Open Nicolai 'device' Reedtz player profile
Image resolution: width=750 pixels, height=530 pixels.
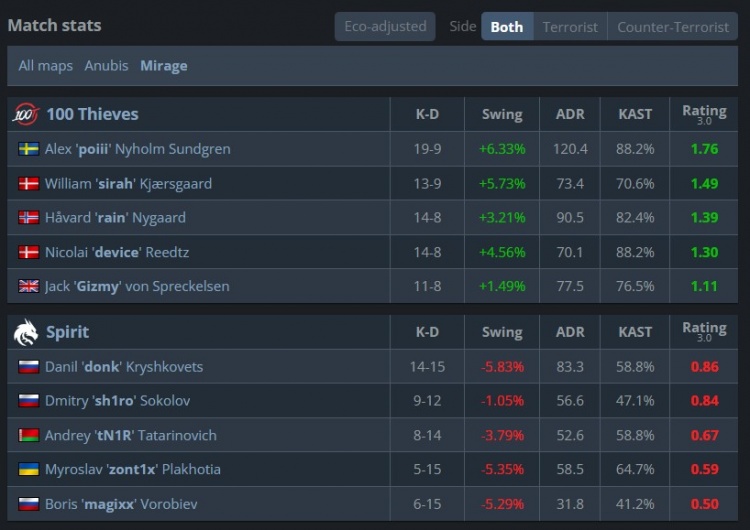117,252
